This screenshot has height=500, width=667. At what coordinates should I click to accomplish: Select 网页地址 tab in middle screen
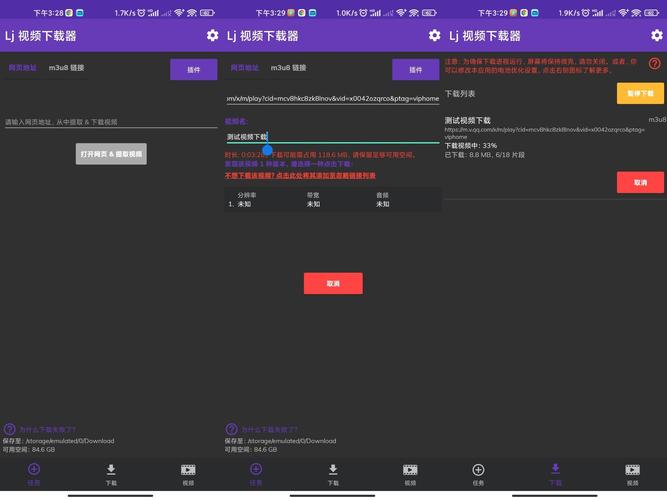(245, 68)
